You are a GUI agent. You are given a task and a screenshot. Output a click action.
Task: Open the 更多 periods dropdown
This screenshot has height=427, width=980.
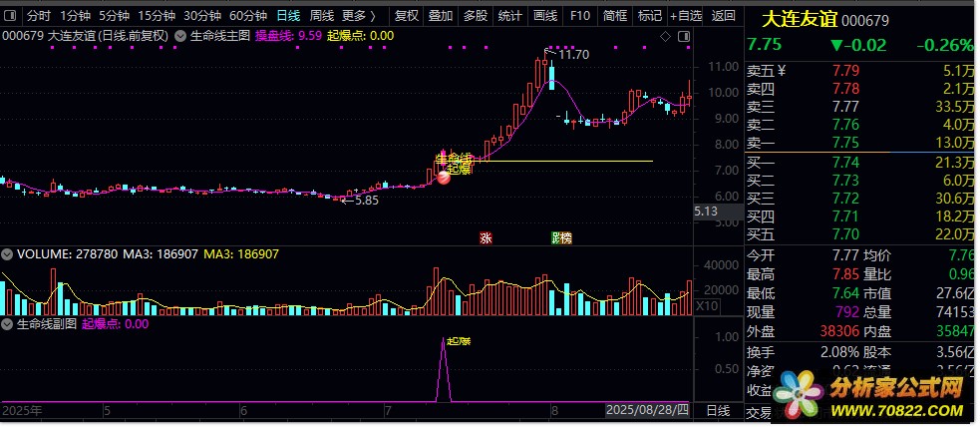(x=358, y=16)
